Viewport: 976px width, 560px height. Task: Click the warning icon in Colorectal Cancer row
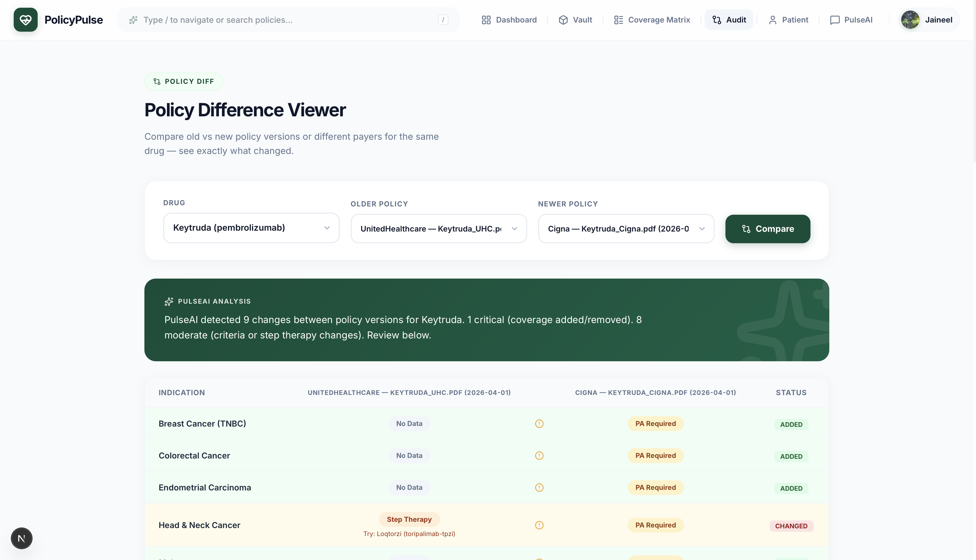pyautogui.click(x=539, y=455)
